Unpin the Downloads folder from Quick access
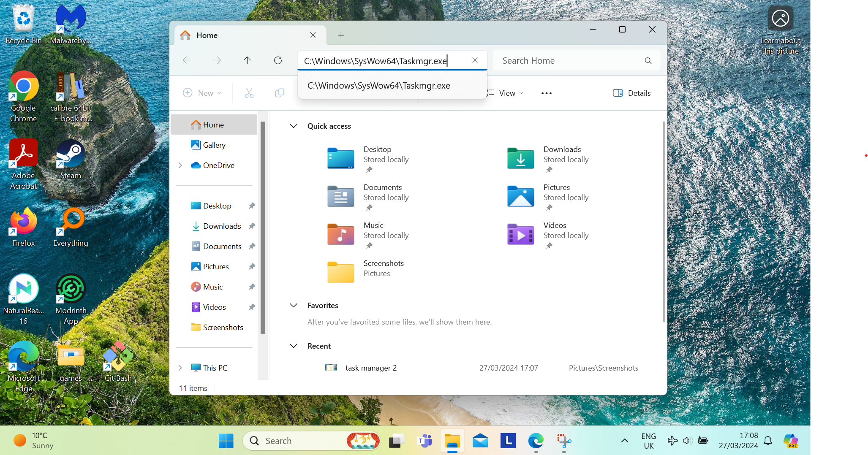 [549, 169]
